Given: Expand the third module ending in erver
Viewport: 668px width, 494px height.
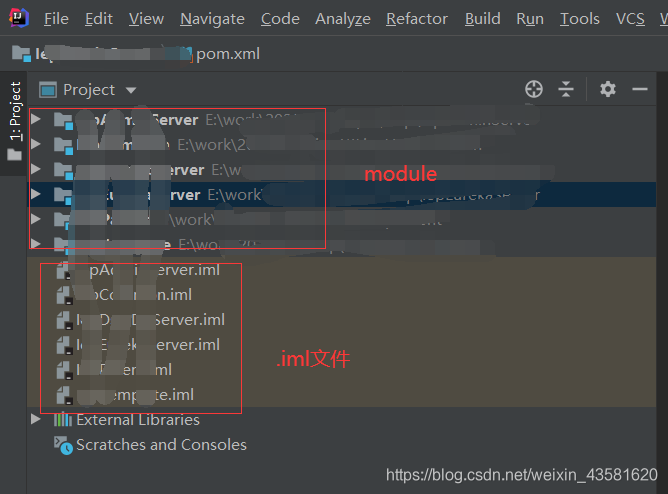Looking at the screenshot, I should tap(36, 169).
